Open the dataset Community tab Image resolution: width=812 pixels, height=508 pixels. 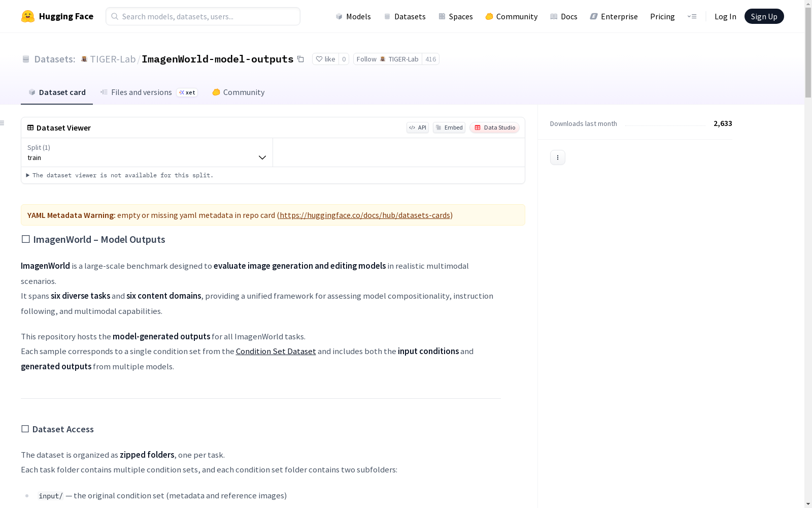[239, 92]
